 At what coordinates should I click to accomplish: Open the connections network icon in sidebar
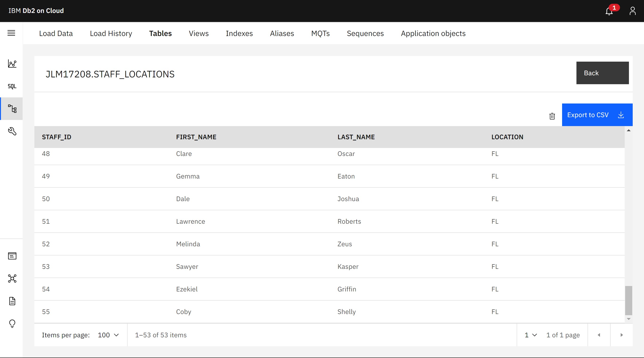tap(12, 278)
